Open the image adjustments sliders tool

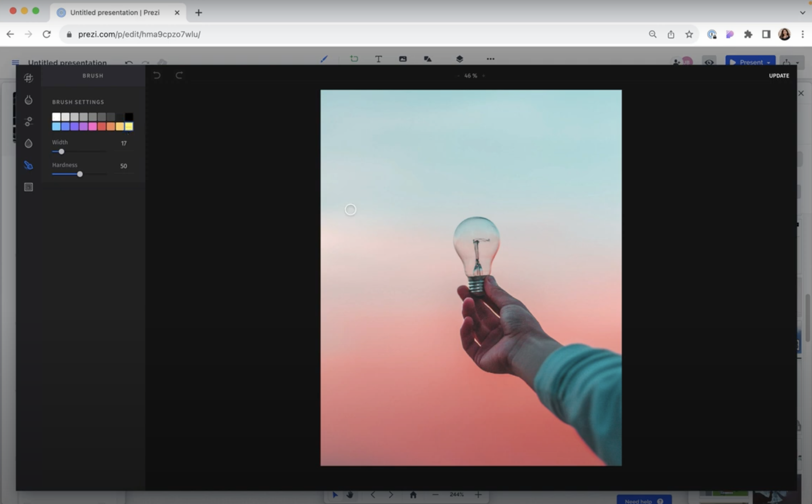click(x=28, y=122)
